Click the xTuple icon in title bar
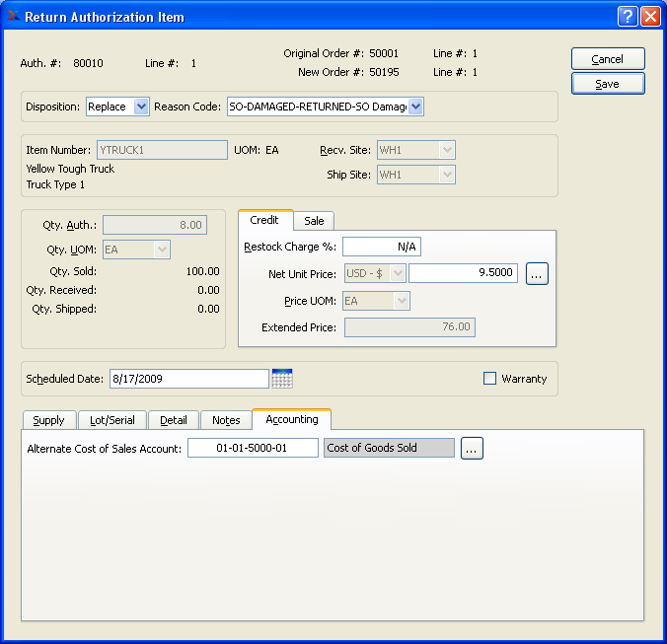667x644 pixels. tap(12, 17)
